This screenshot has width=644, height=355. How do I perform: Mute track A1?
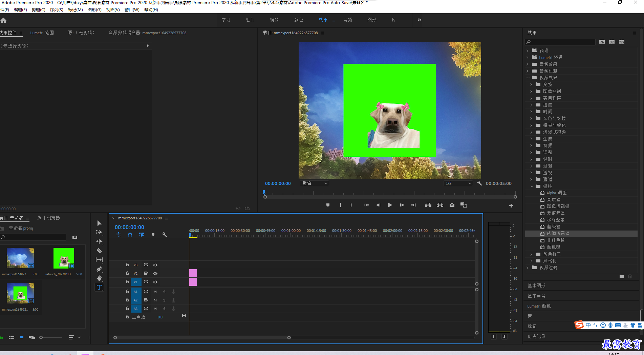tap(155, 292)
